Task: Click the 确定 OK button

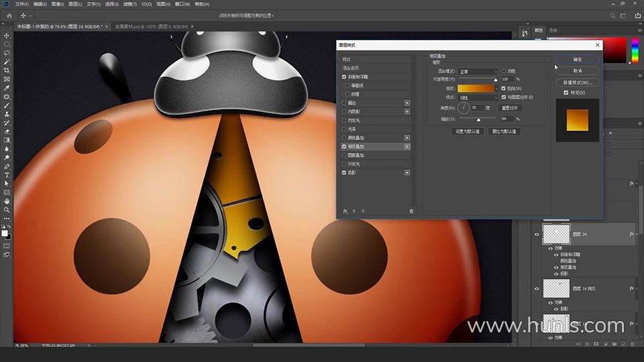Action: pos(577,60)
